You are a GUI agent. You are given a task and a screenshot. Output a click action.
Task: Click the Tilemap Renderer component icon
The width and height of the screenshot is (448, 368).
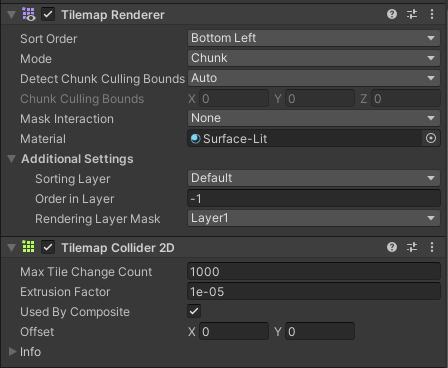(29, 14)
